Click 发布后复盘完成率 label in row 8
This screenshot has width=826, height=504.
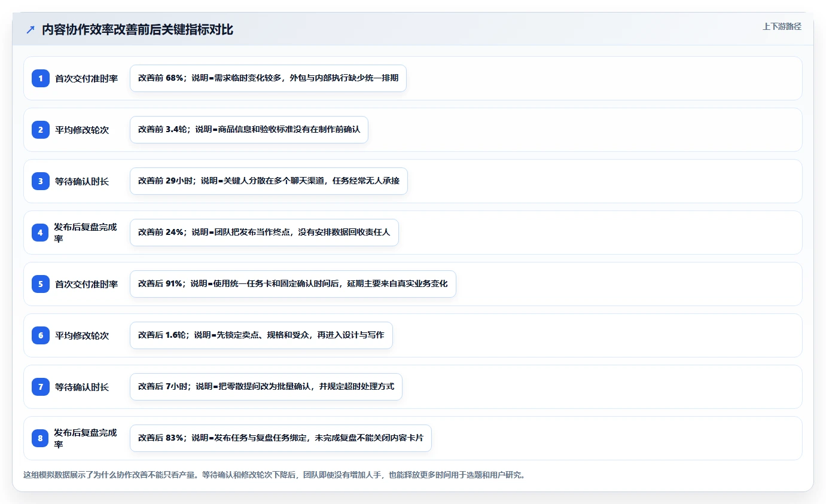coord(86,438)
